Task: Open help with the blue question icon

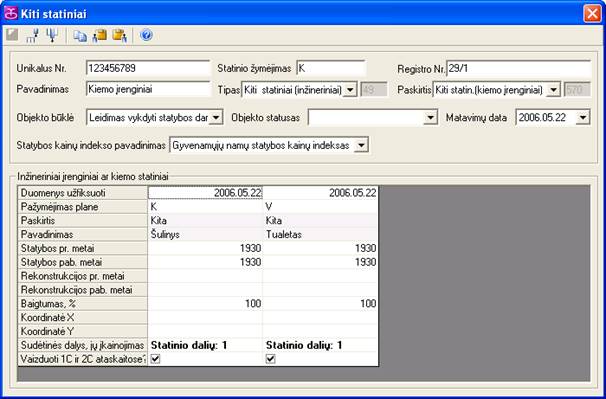Action: [146, 35]
